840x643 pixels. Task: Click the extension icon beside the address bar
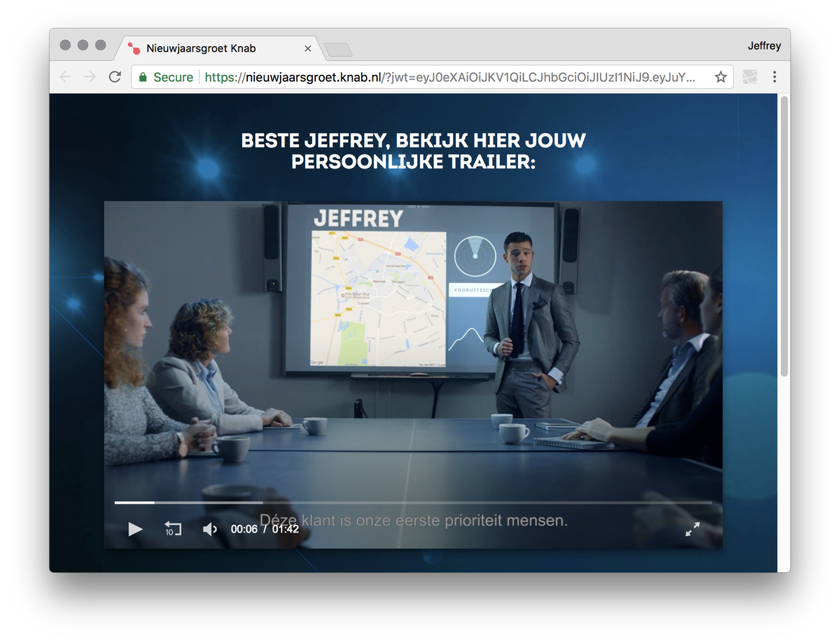tap(750, 77)
